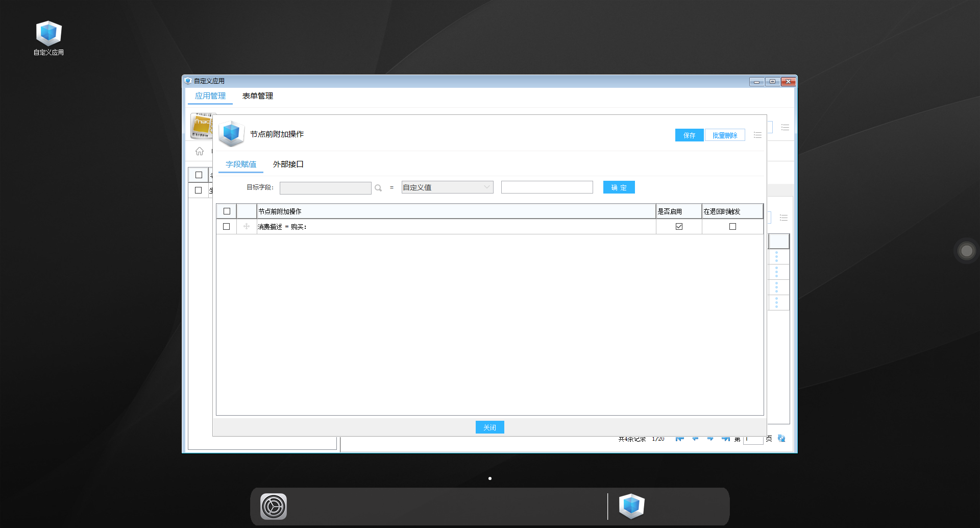Click the first three-dot row menu in background table
This screenshot has width=980, height=528.
(776, 256)
